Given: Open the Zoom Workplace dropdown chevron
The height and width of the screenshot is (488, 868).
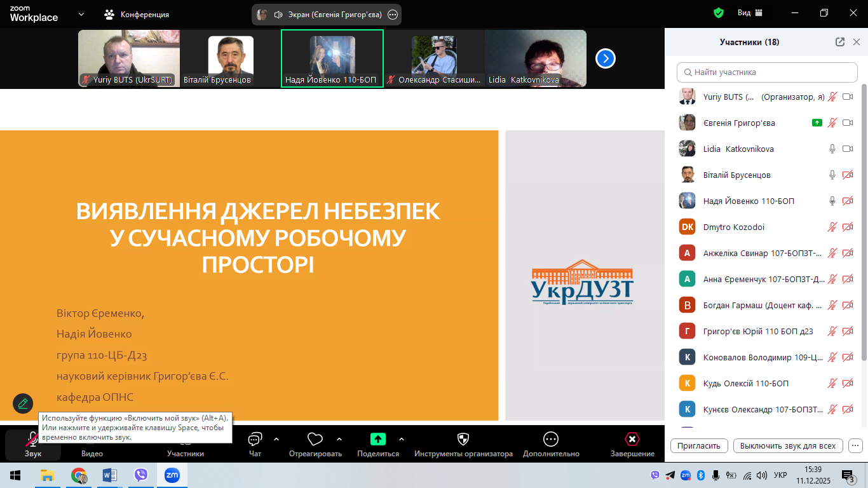Looking at the screenshot, I should [x=81, y=14].
